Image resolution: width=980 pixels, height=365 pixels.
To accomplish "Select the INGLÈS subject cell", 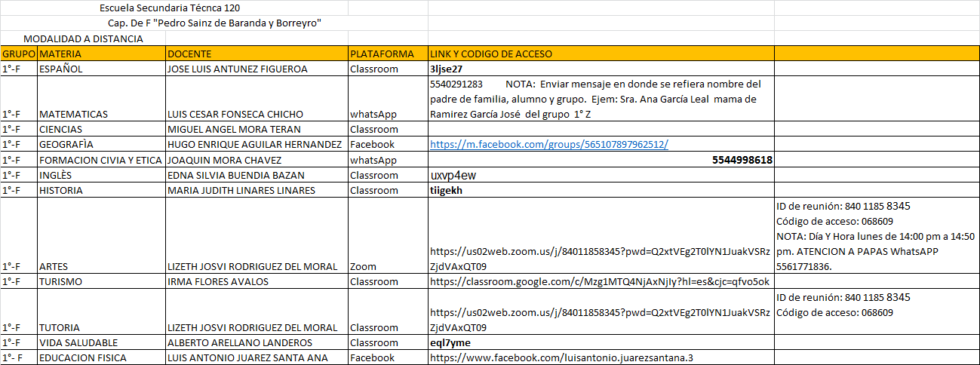I will (101, 175).
